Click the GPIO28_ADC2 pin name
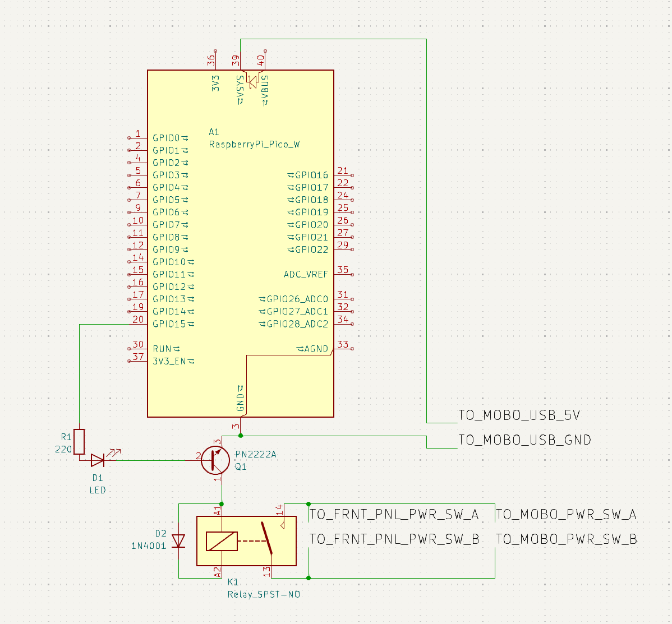672x624 pixels. pos(297,324)
